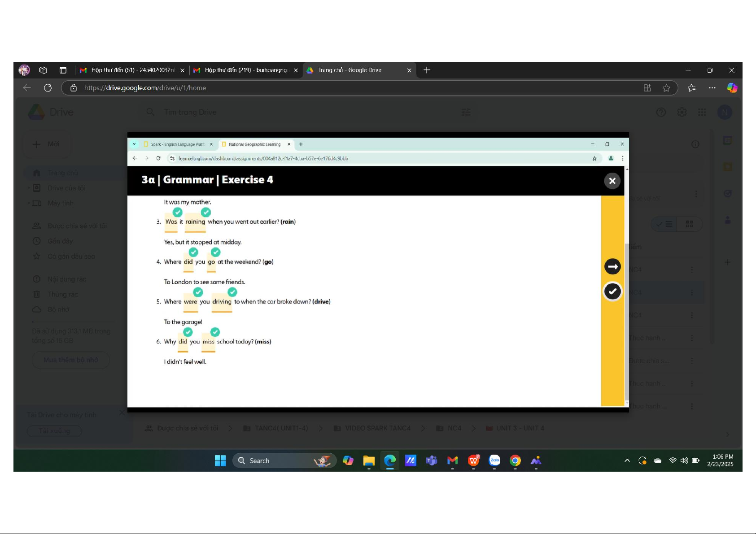Add this page to favorites star
Viewport: 756px width, 534px height.
(666, 88)
